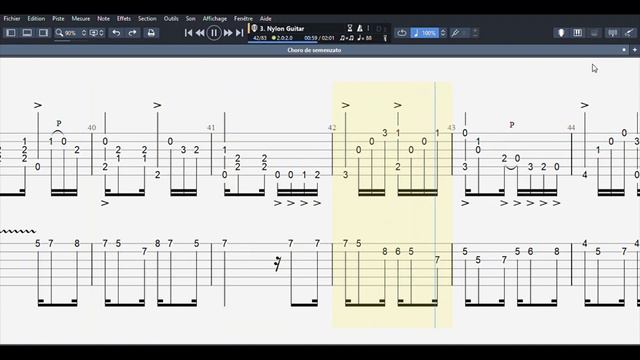
Task: Open the tuning fork icon in the LCD
Action: pos(385,38)
